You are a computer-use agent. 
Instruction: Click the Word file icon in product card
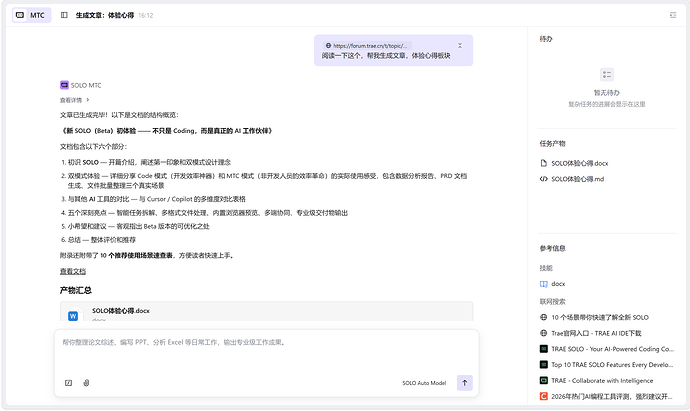[x=73, y=316]
